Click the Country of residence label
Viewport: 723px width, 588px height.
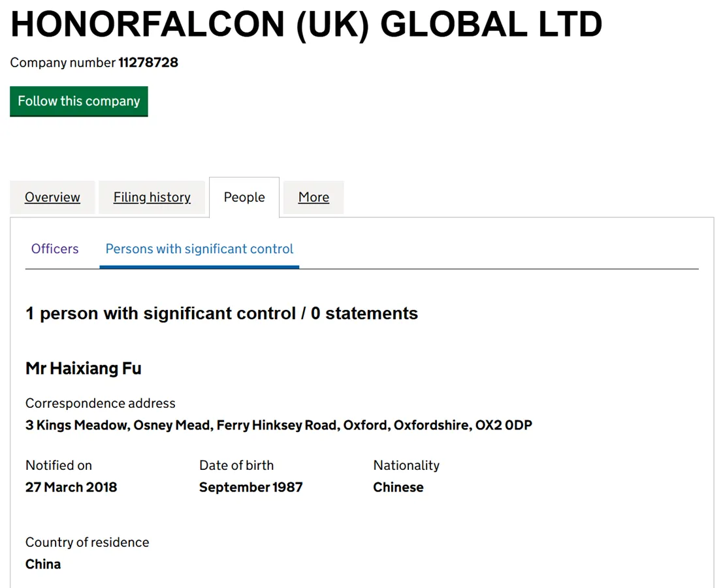coord(87,542)
